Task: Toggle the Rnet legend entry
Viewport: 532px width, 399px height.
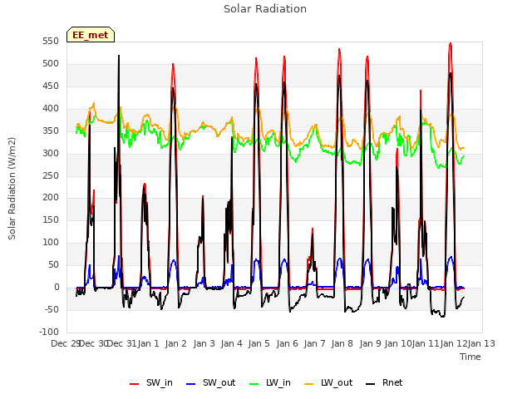Action: 384,382
